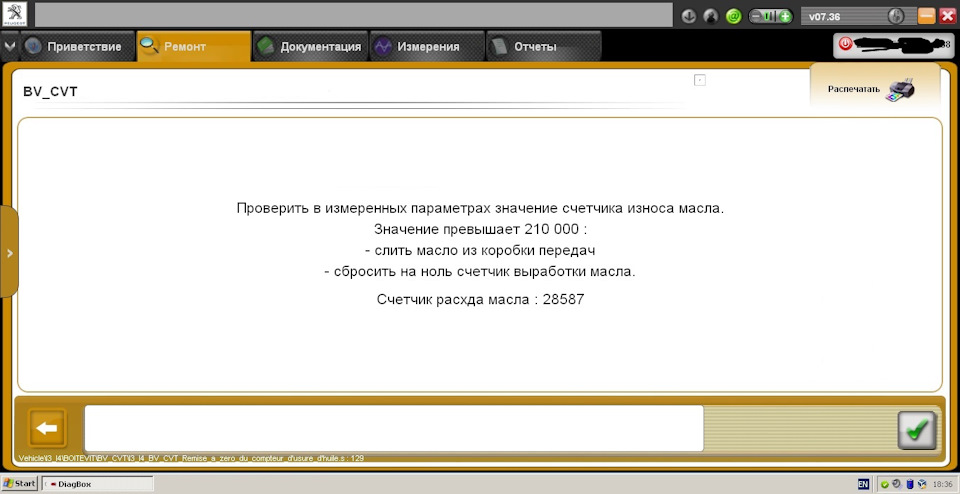Click the mouse icon beside v07.36
Viewport: 960px width, 494px height.
pyautogui.click(x=895, y=17)
